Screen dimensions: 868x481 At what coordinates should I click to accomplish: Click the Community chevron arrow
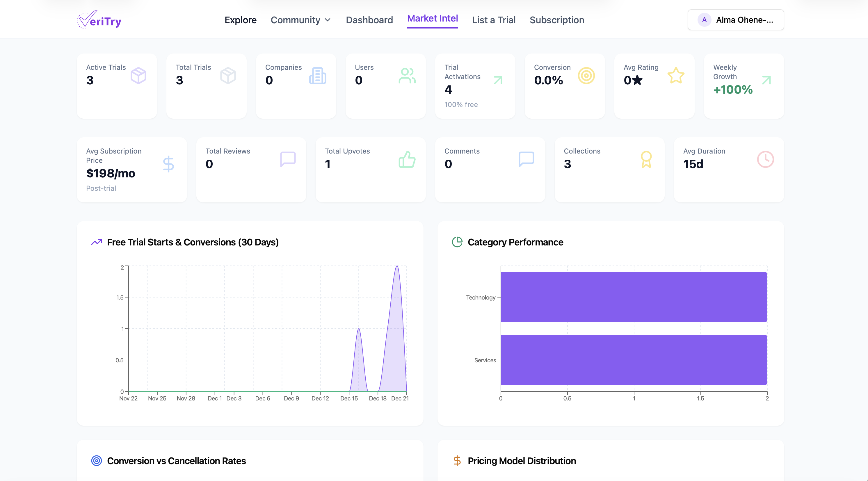(x=328, y=20)
